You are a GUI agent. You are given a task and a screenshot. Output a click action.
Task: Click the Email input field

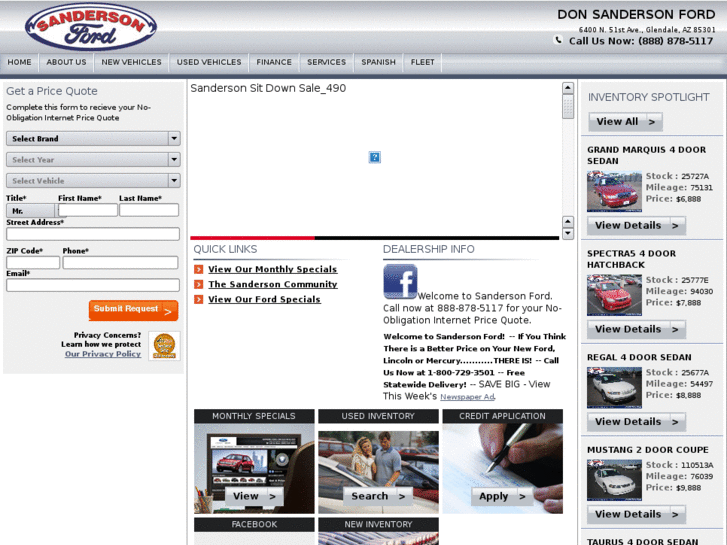pyautogui.click(x=93, y=285)
